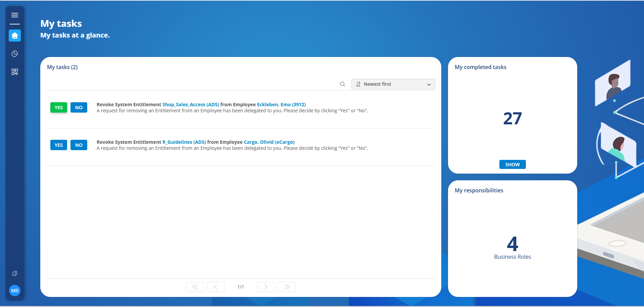The height and width of the screenshot is (307, 644).
Task: Approve Shop_Sales_Access revocation with YES
Action: pyautogui.click(x=59, y=108)
